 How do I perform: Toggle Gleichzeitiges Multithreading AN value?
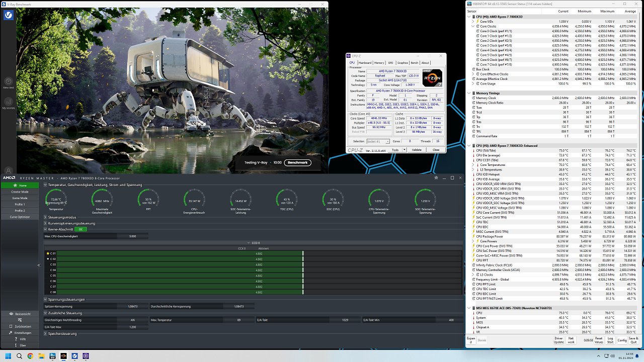pos(133,320)
